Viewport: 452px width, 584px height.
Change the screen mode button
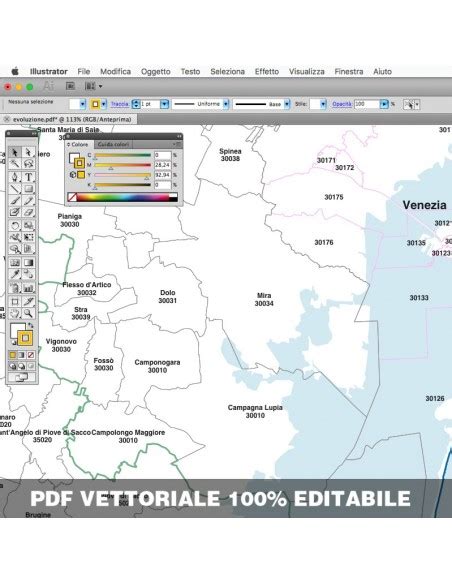(x=22, y=378)
